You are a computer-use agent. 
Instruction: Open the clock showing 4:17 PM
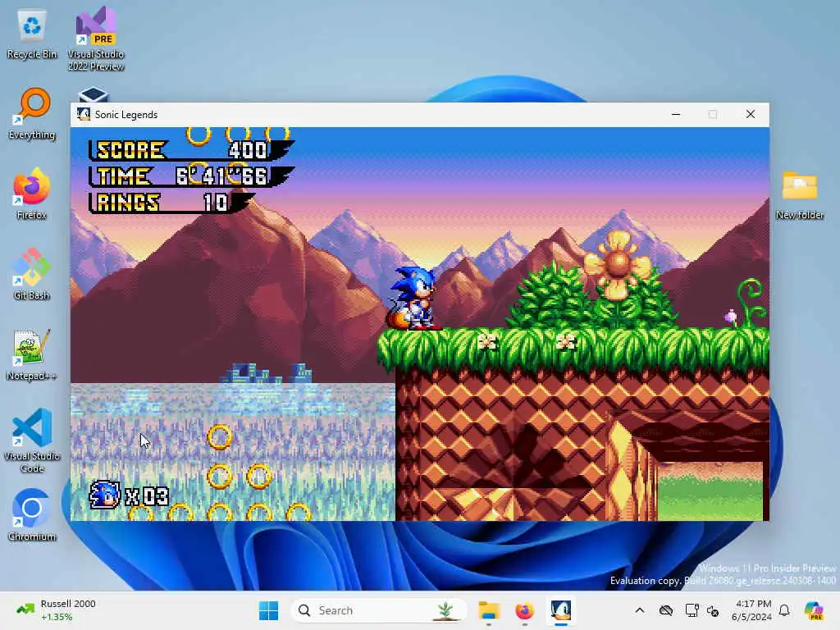pyautogui.click(x=751, y=610)
